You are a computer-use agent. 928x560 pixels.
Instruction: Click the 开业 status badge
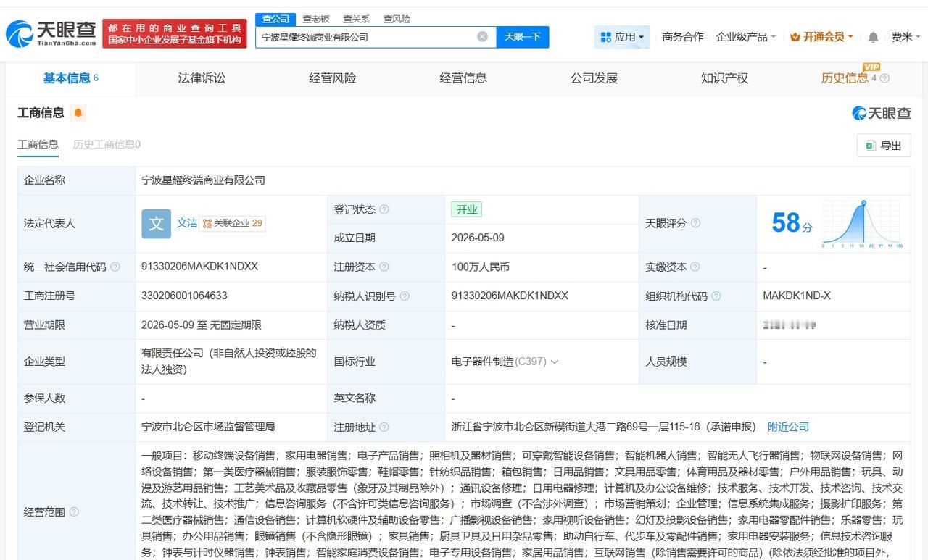point(466,209)
